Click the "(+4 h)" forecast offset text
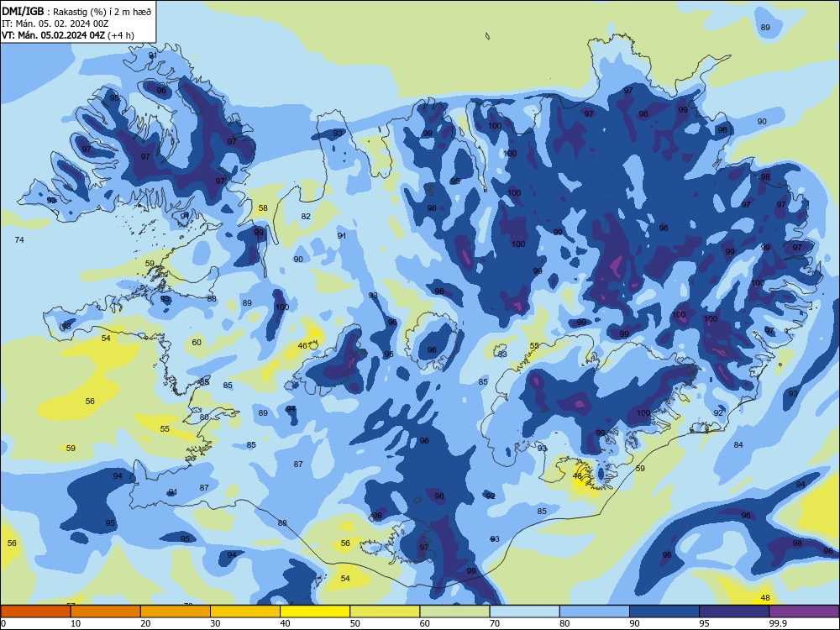This screenshot has width=840, height=630. pos(121,36)
